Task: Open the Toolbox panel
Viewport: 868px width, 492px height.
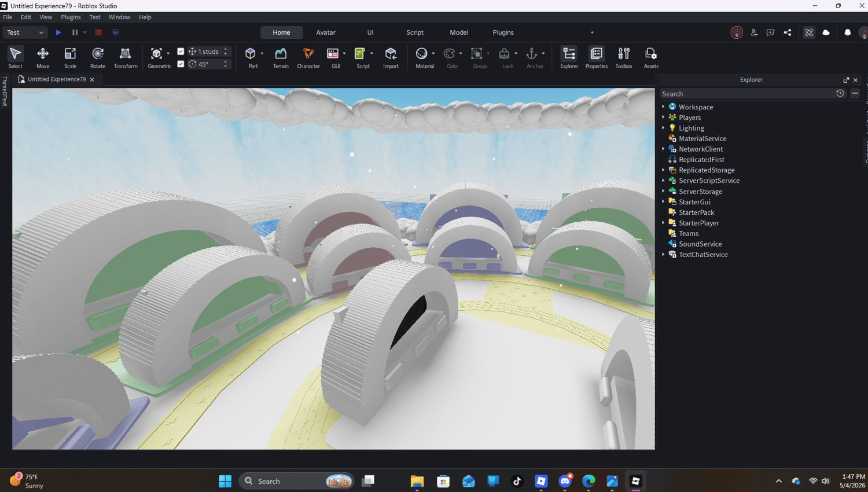Action: (624, 57)
